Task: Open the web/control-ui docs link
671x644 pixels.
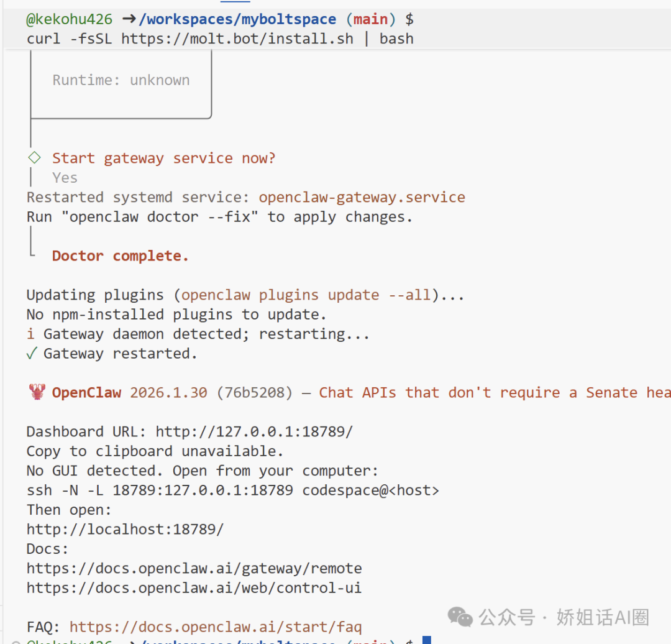Action: tap(194, 587)
